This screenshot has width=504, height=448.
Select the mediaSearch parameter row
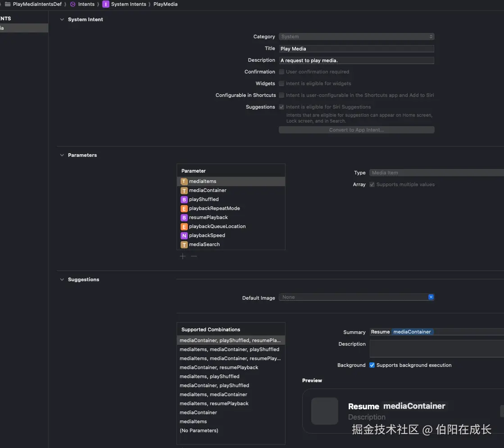coord(231,244)
